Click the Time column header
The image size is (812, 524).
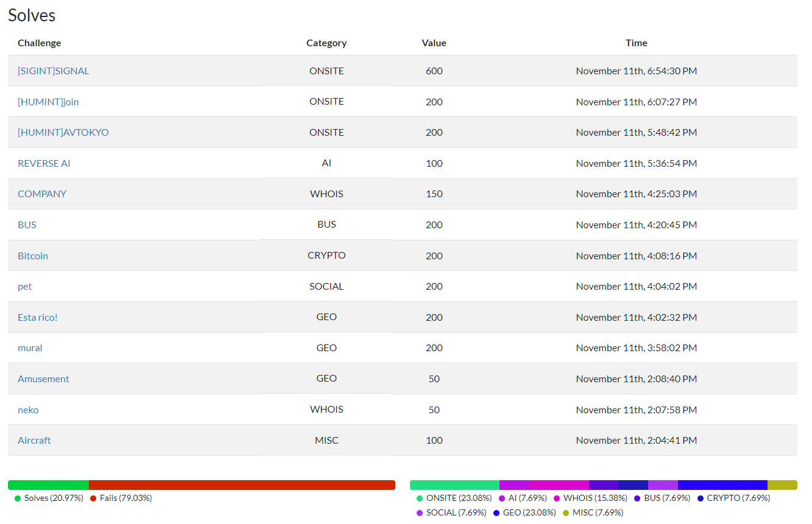[637, 43]
